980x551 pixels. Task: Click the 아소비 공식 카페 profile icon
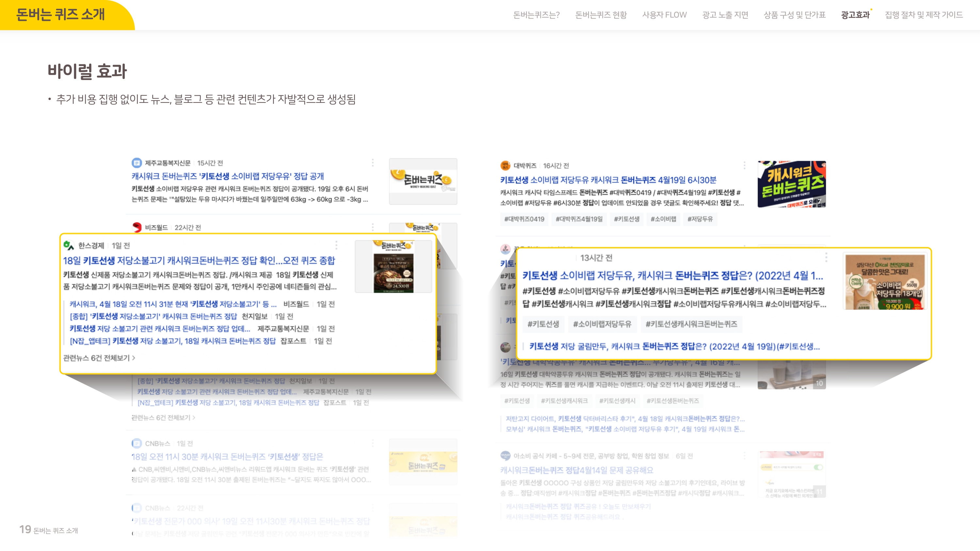505,456
